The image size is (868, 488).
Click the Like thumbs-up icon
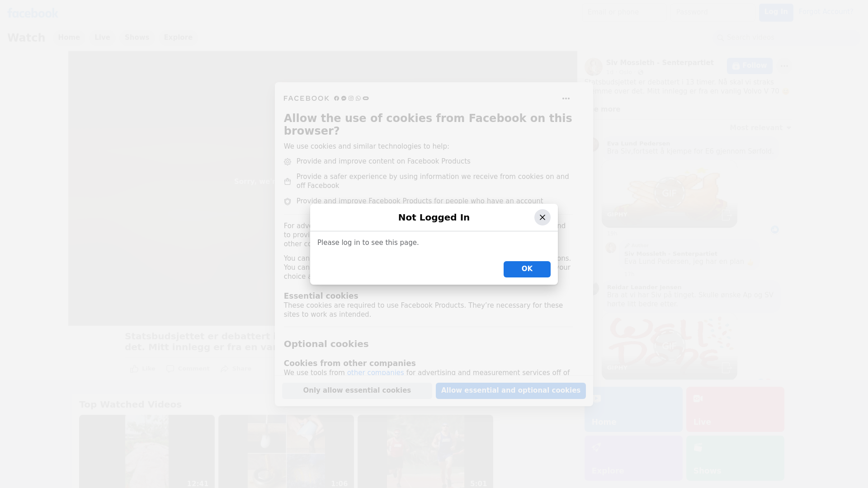click(135, 369)
